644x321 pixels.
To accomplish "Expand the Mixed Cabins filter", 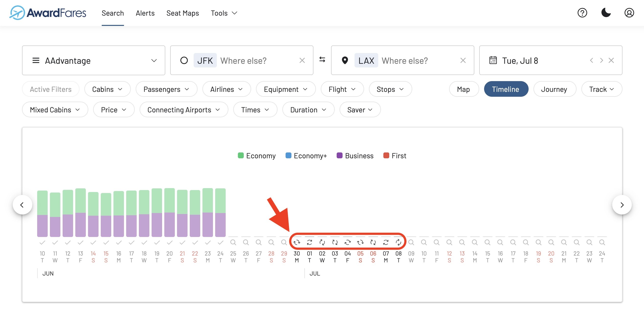I will [x=55, y=110].
